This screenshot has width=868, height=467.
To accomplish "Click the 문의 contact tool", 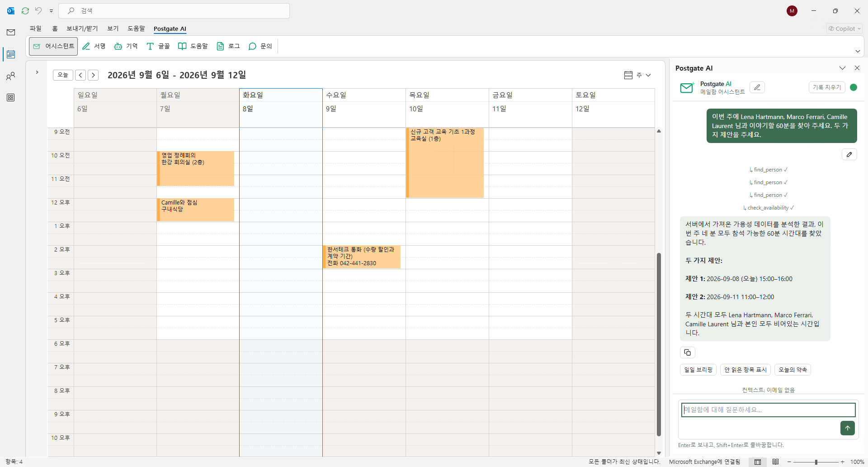I will pos(260,46).
